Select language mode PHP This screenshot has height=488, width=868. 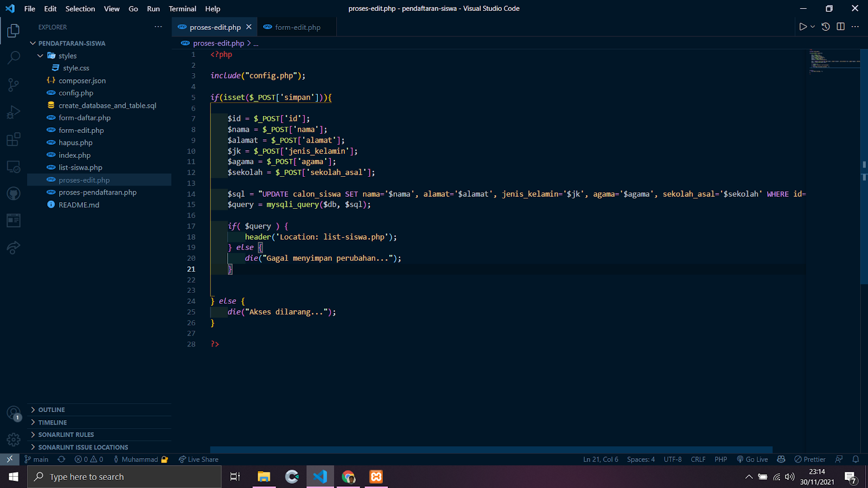click(x=720, y=459)
